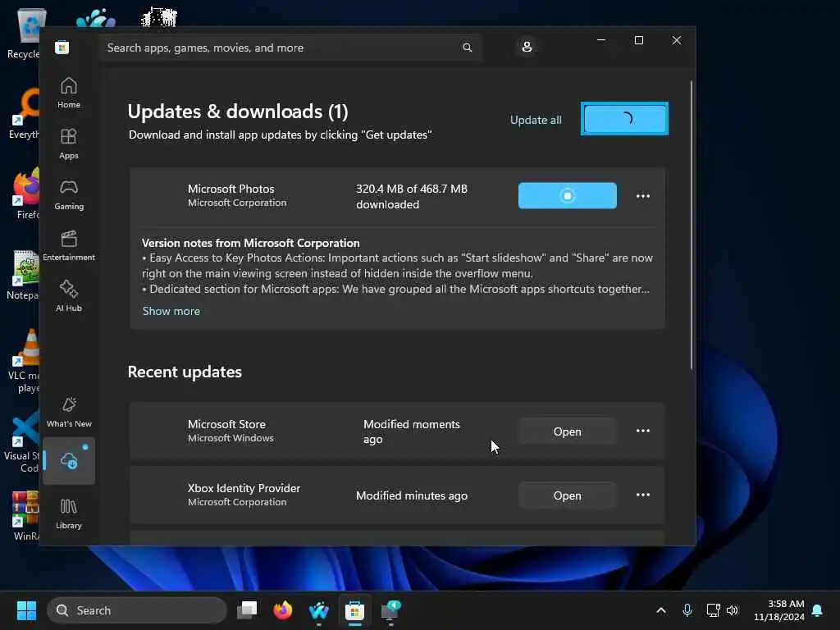
Task: Click 'Modified minutes ago' text
Action: coord(412,495)
